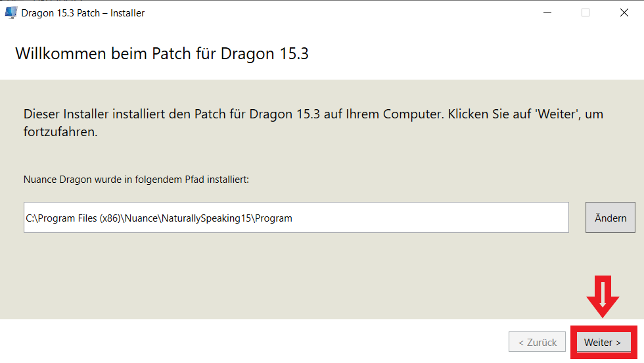Screen dimensions: 644x363
Task: Click the 'Dragon 15.3 Patch – Installer' window title
Action: (83, 13)
